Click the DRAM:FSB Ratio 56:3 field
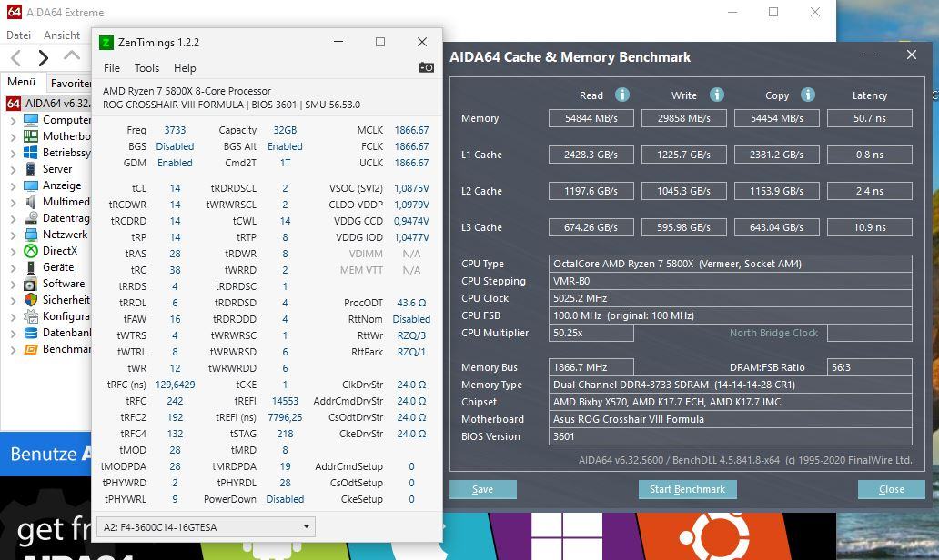This screenshot has height=560, width=939. click(x=870, y=367)
